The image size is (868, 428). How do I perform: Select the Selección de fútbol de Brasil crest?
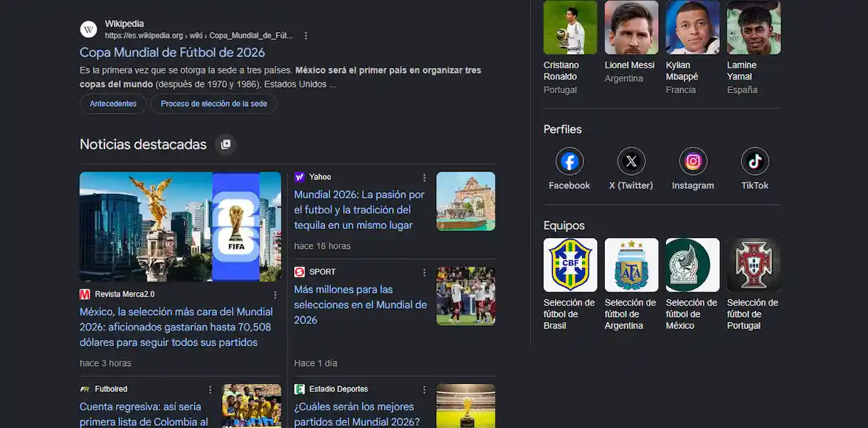[570, 264]
